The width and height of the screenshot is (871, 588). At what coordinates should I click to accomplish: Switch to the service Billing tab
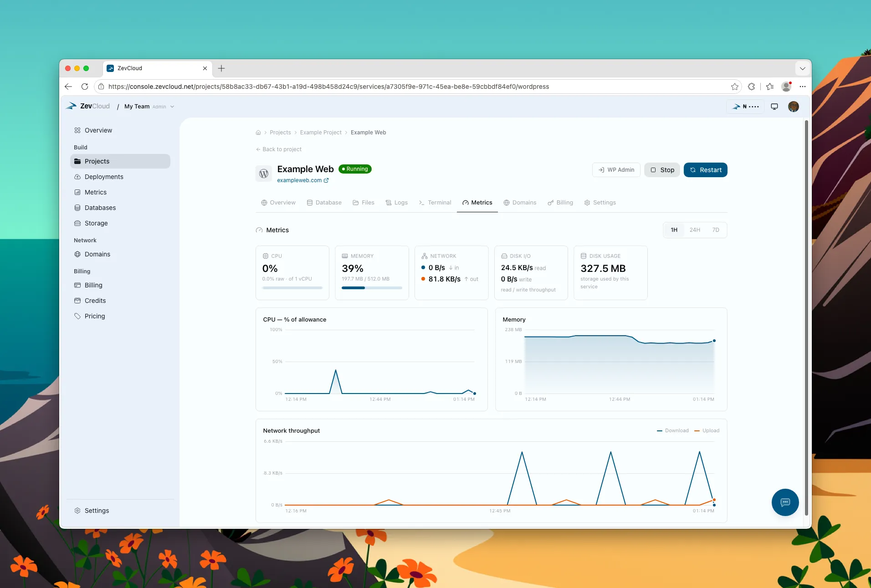(x=560, y=203)
